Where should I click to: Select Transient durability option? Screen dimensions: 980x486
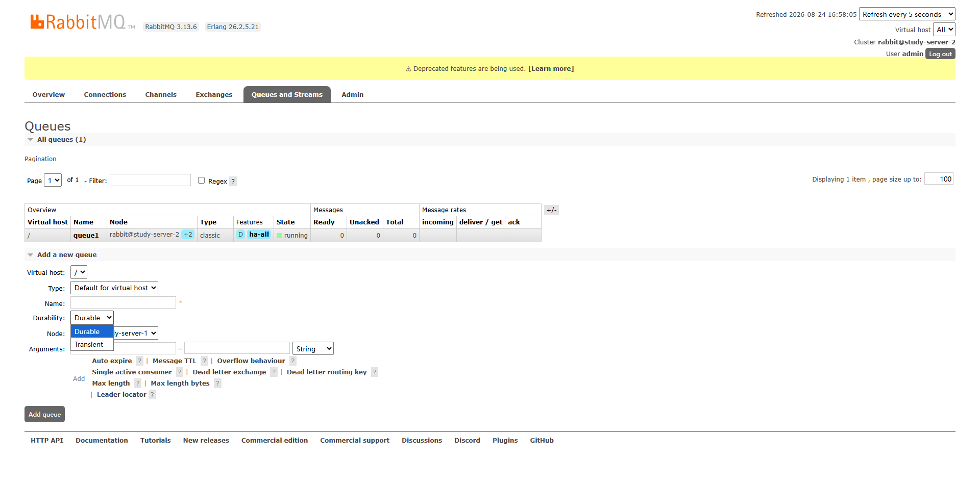[92, 344]
